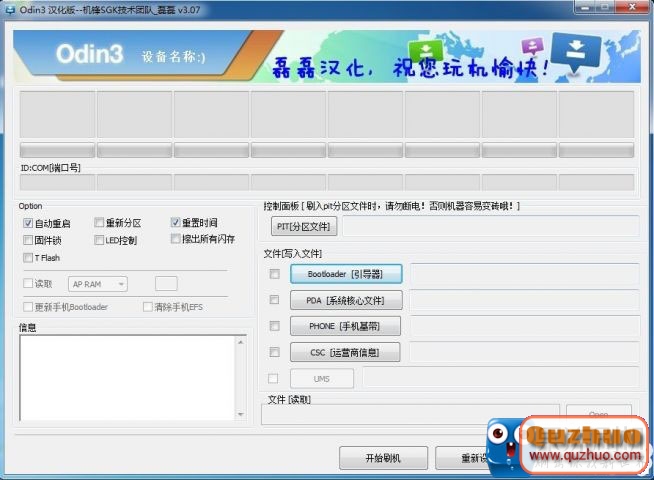Uncheck the 重置时间 reset time checkbox
Image resolution: width=654 pixels, height=480 pixels.
[176, 222]
